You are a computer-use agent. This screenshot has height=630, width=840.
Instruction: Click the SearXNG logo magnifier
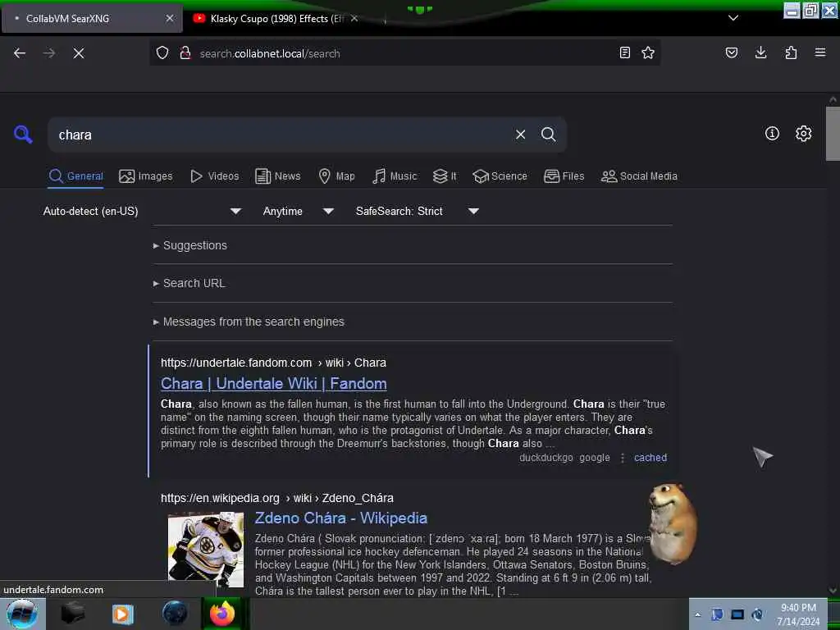pyautogui.click(x=23, y=135)
